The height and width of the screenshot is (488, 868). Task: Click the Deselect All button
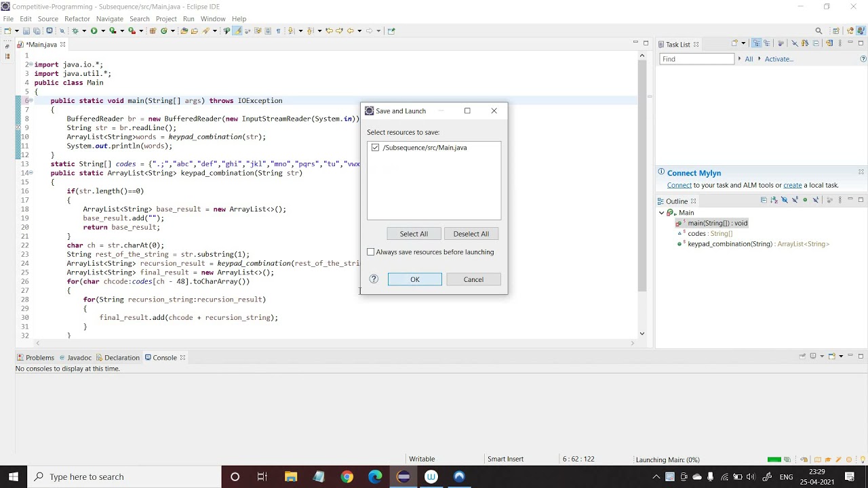tap(471, 234)
